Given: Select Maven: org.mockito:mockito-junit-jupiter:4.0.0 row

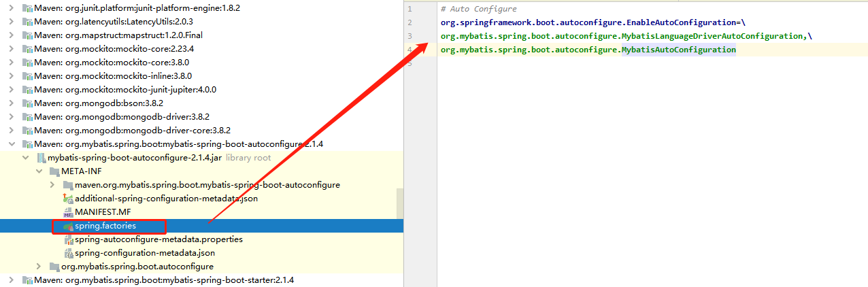Looking at the screenshot, I should 201,90.
